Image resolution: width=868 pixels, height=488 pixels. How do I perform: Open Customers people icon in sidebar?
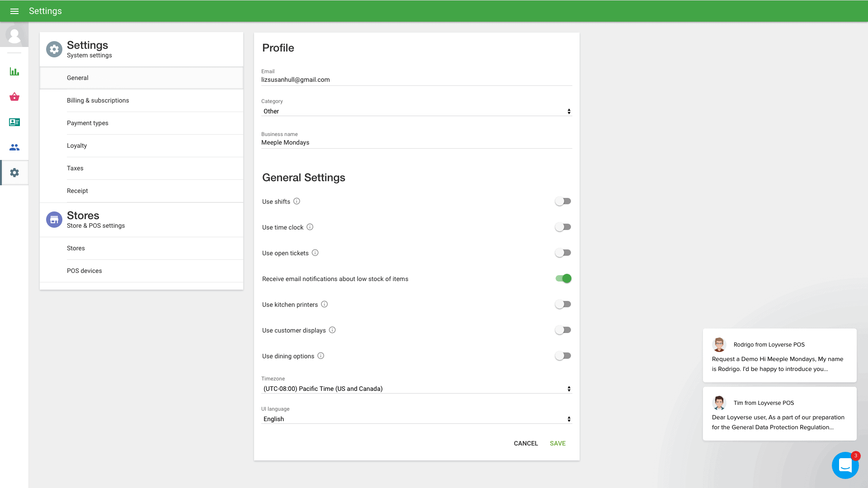click(14, 147)
